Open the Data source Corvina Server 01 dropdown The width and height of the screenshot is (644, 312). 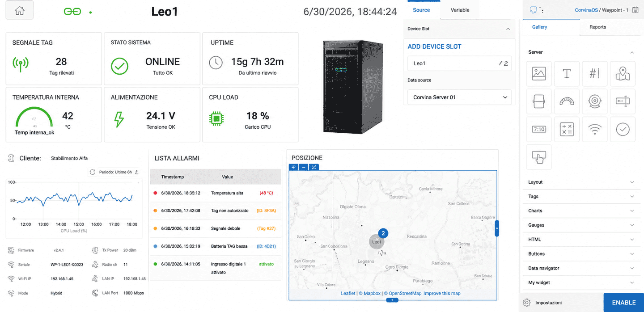tap(459, 97)
